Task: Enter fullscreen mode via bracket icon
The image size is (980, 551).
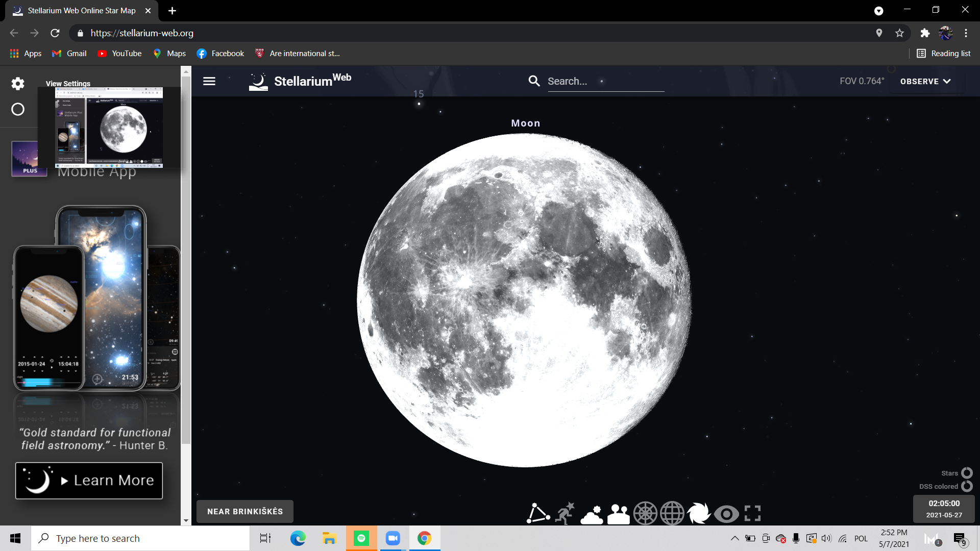Action: 752,513
